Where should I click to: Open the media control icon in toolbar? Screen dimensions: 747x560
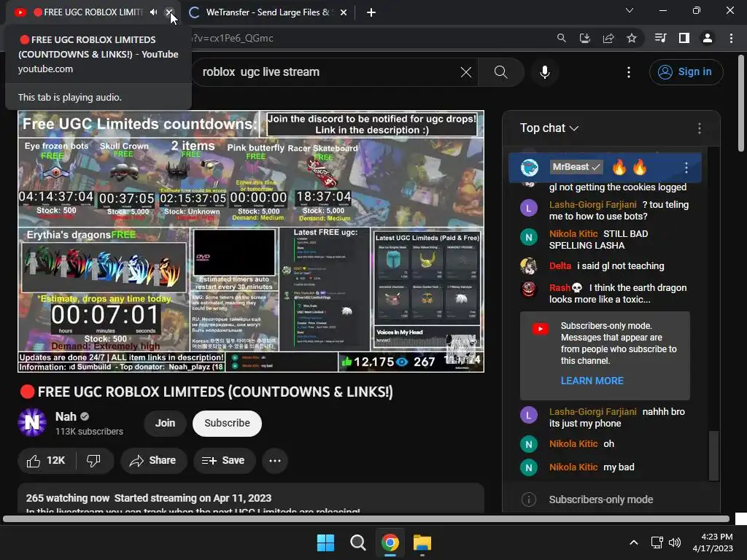point(660,38)
